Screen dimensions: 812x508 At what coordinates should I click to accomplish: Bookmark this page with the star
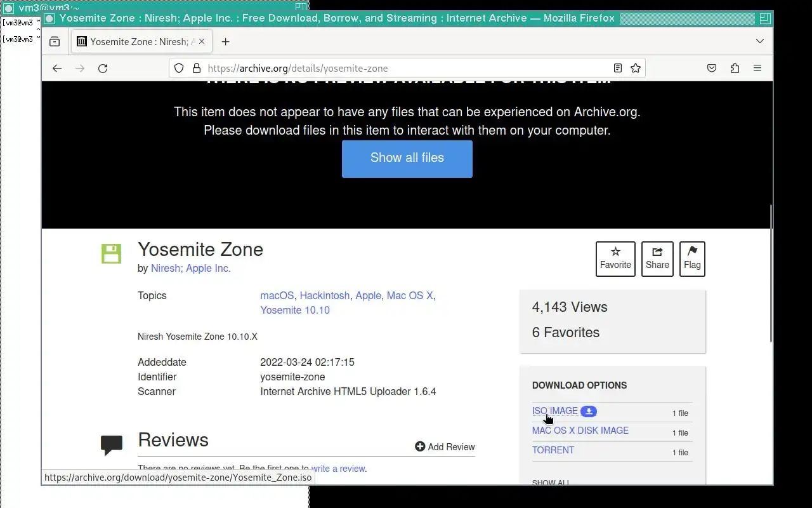coord(635,68)
